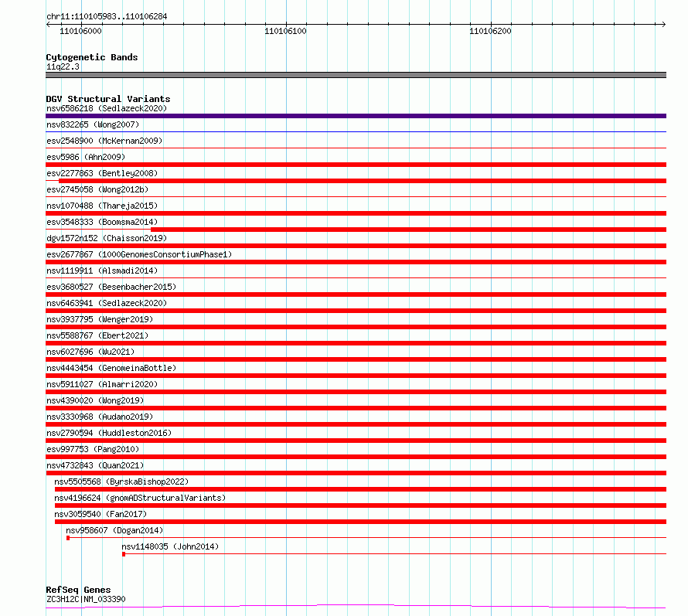Click ruler position label 110106100
This screenshot has height=616, width=688.
coord(285,31)
